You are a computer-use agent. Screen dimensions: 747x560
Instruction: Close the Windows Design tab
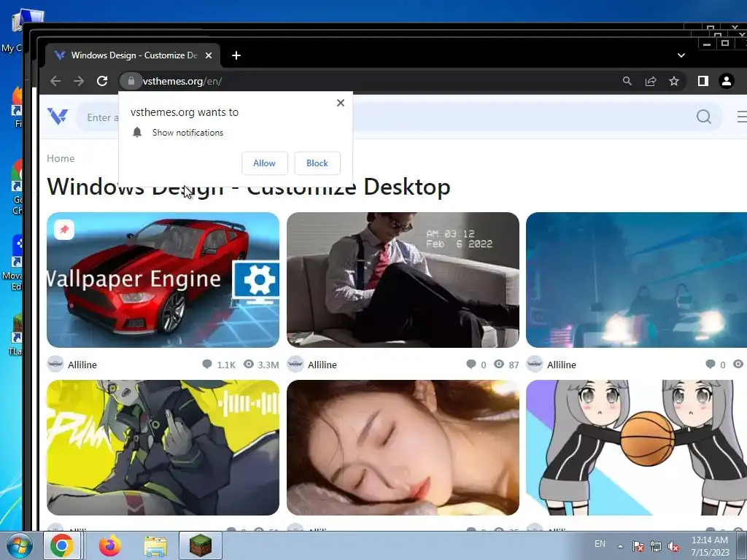click(x=209, y=55)
